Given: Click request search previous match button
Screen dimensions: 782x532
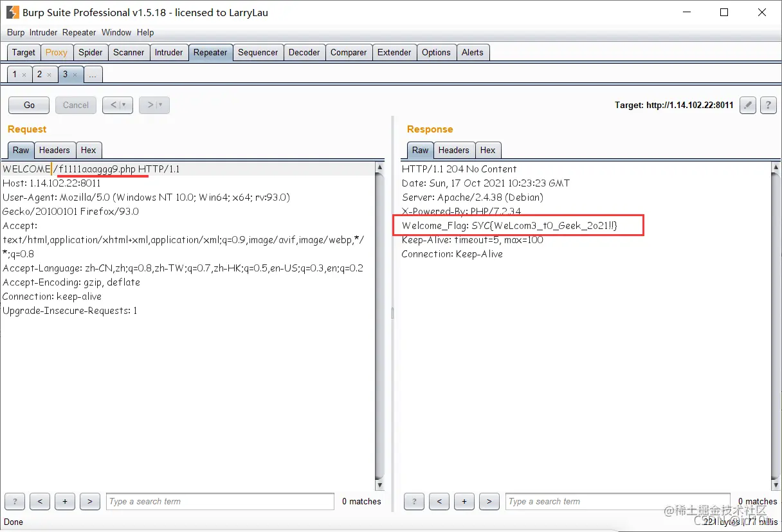Looking at the screenshot, I should (x=40, y=502).
